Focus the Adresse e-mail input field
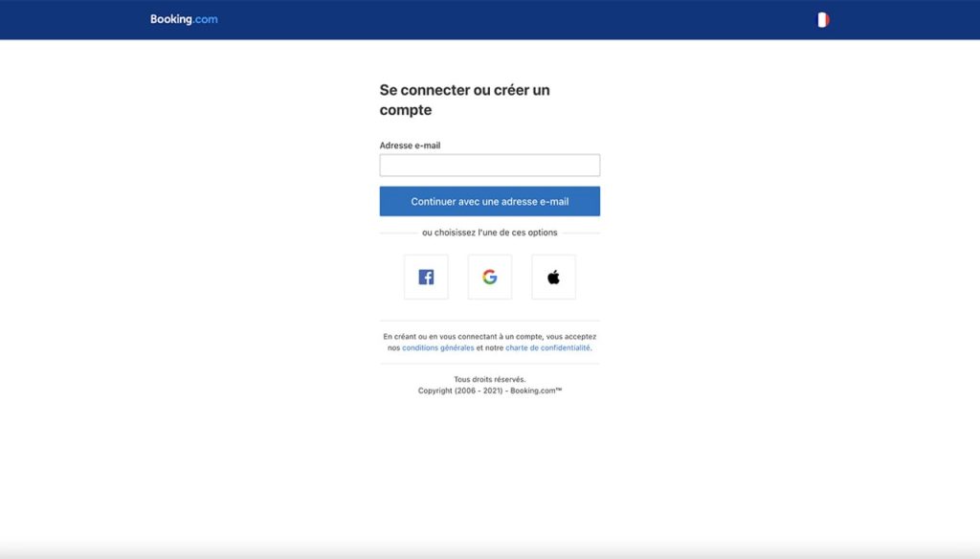 (490, 165)
